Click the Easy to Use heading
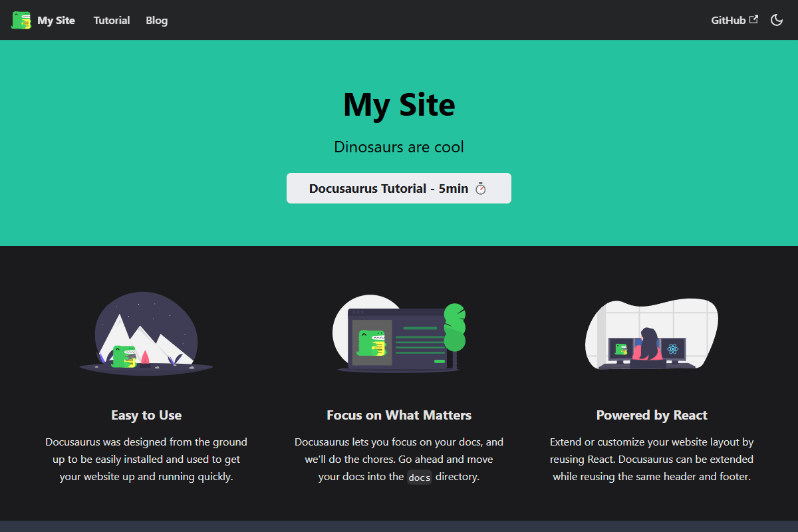Screen dimensions: 798x532 pos(146,415)
